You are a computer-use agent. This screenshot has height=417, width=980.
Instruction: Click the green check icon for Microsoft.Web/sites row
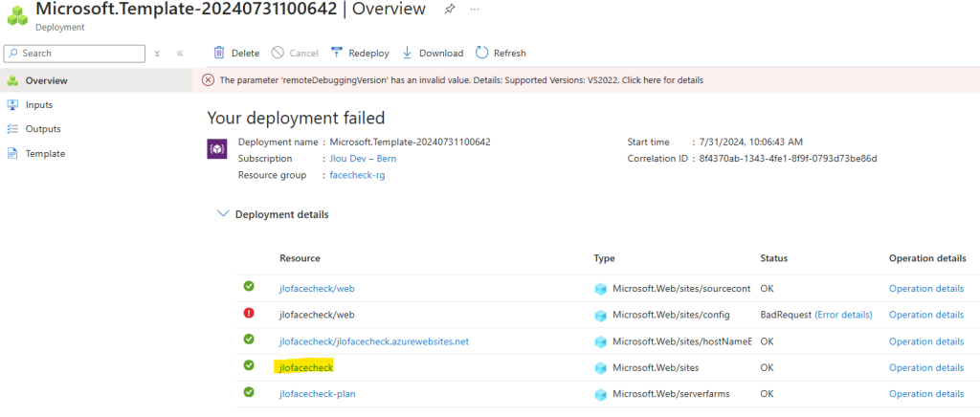249,365
